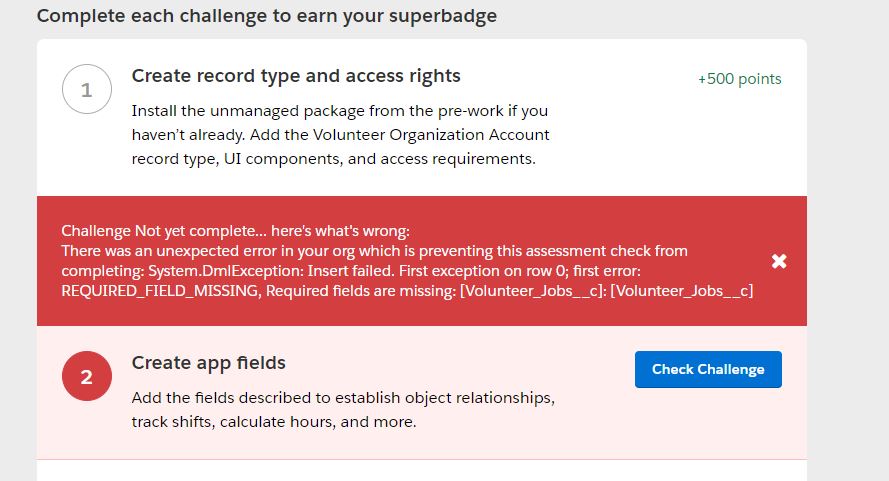This screenshot has width=889, height=481.
Task: Click 'Install the unmanaged package' description line
Action: (339, 111)
